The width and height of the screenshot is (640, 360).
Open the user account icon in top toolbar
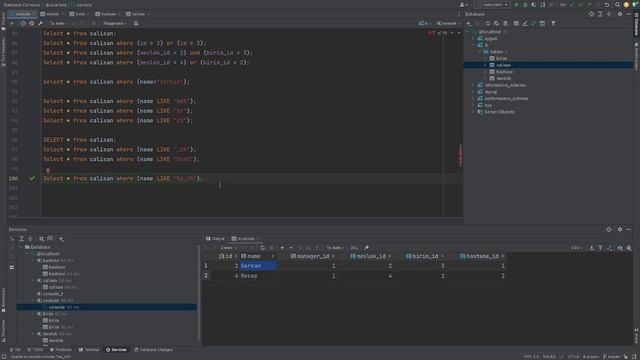click(x=463, y=5)
